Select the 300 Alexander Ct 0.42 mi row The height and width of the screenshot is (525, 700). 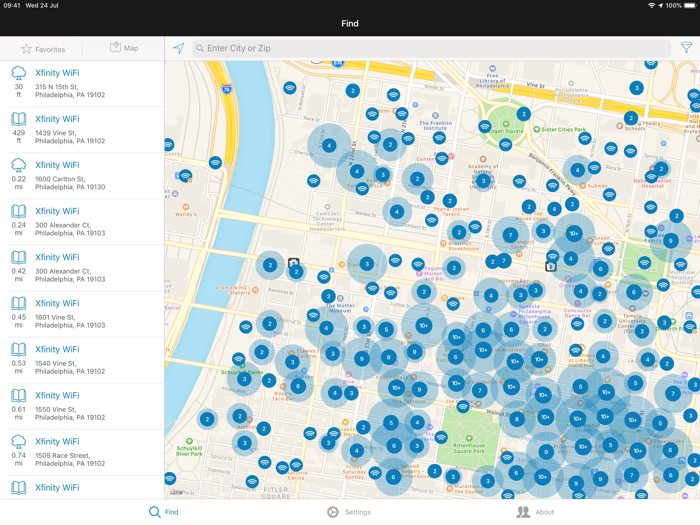point(82,268)
